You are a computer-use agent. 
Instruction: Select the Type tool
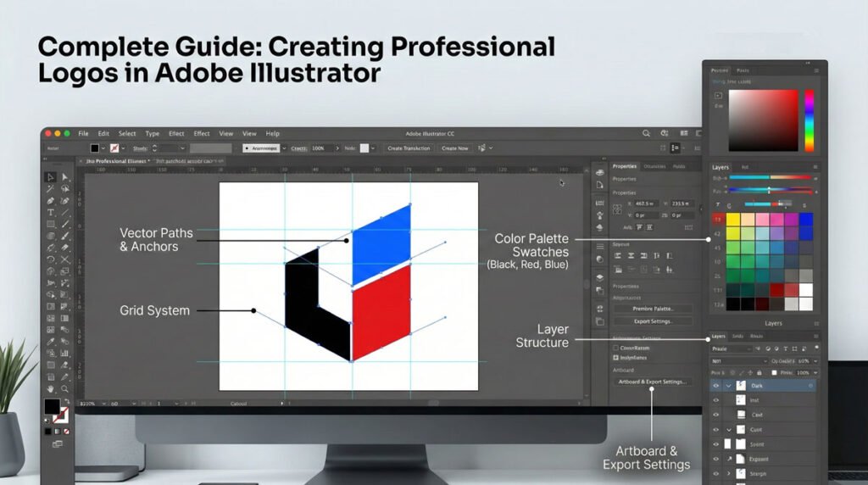point(51,212)
